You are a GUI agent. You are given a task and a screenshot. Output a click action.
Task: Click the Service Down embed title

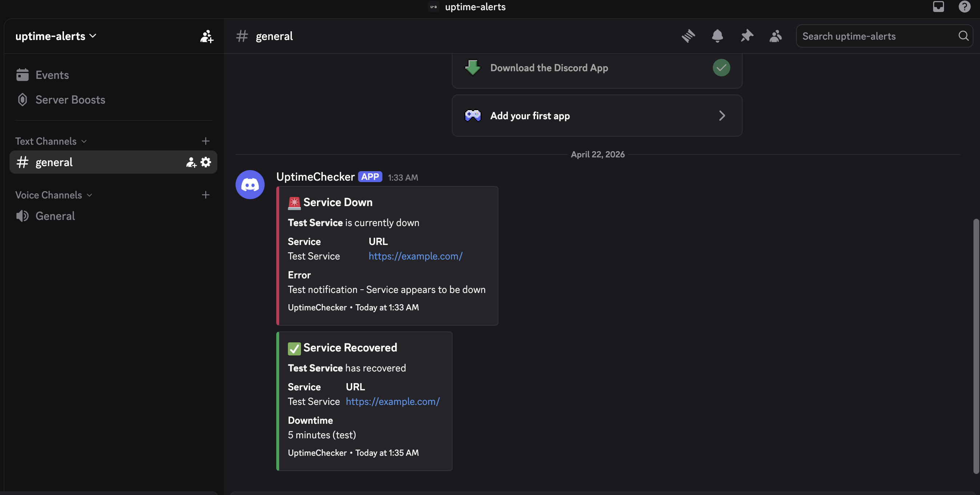coord(338,202)
